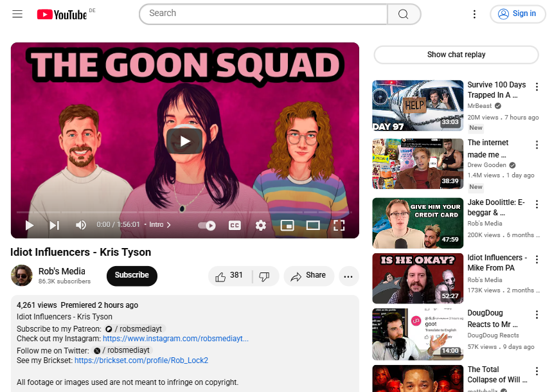Open the Instagram robsmediayt link

pos(175,339)
